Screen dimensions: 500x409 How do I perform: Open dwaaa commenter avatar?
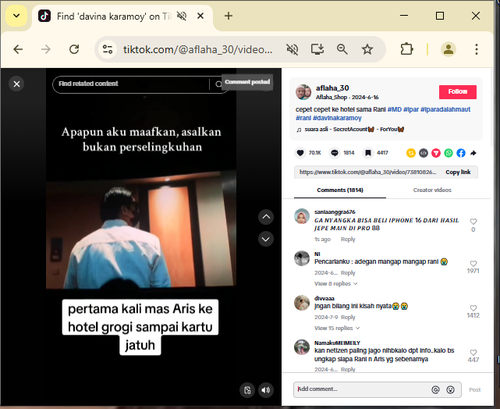coord(302,303)
